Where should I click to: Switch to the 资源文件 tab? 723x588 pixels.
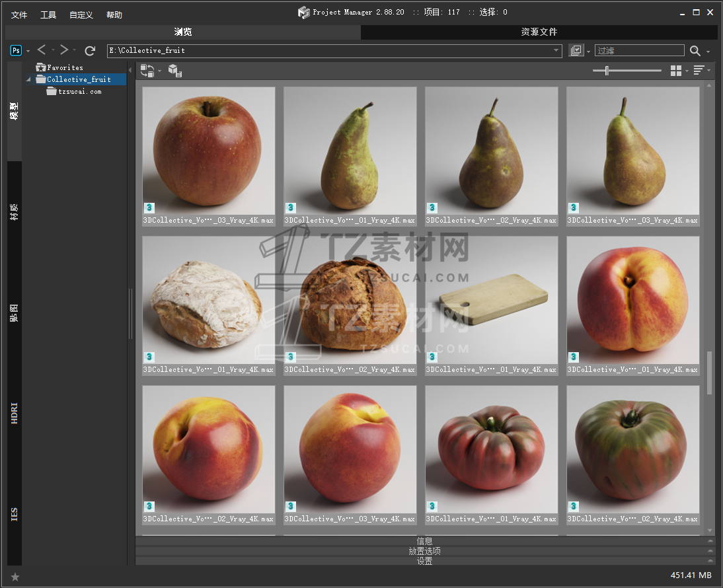tap(539, 32)
